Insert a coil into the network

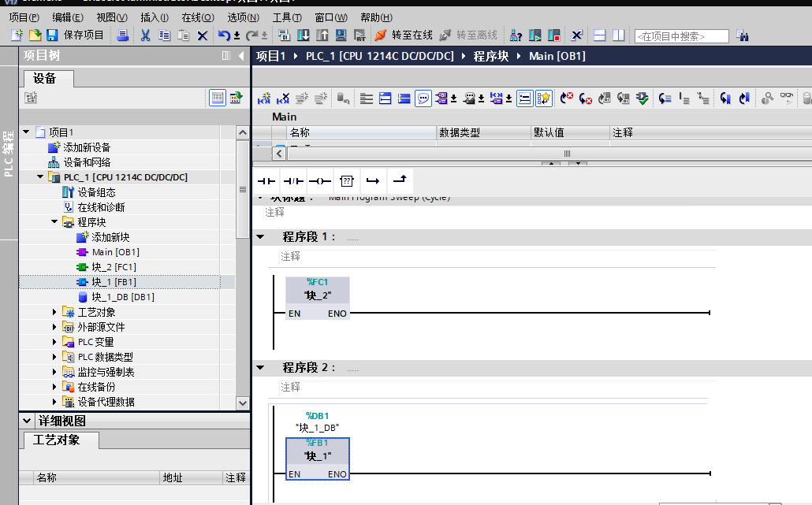pyautogui.click(x=318, y=180)
